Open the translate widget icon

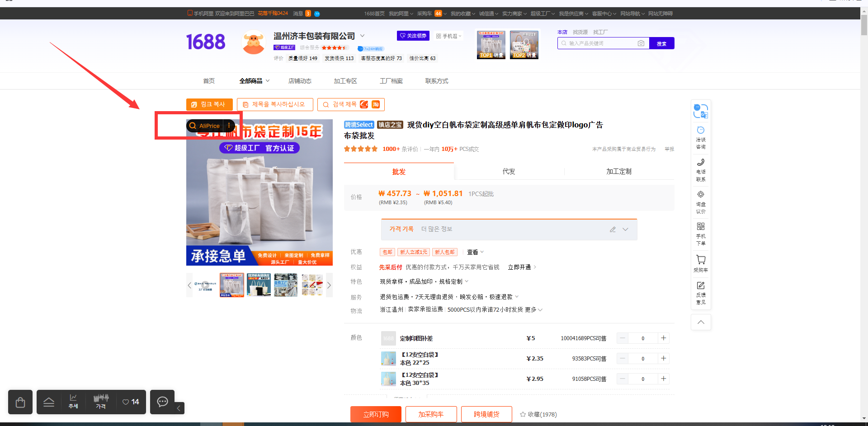coord(701,111)
